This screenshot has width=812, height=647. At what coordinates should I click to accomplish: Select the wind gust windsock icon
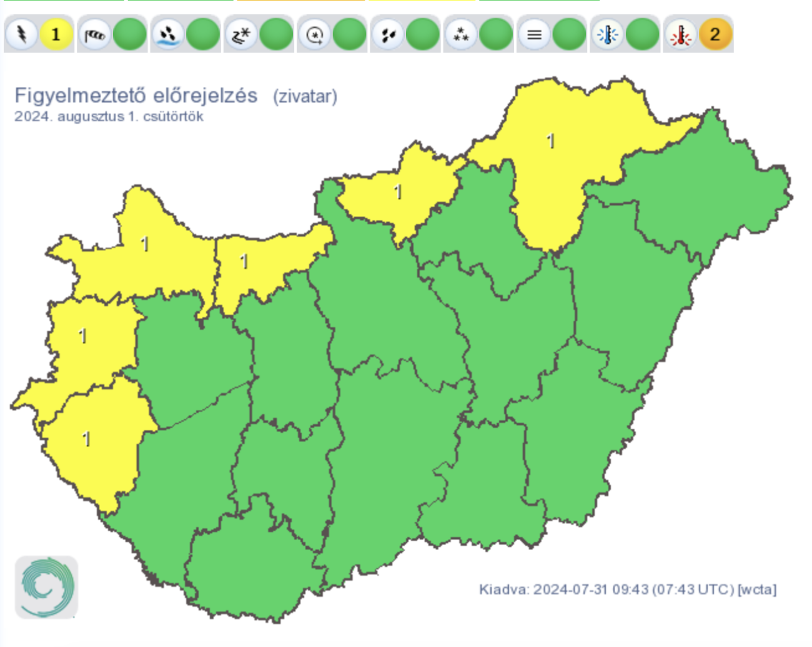click(x=95, y=34)
